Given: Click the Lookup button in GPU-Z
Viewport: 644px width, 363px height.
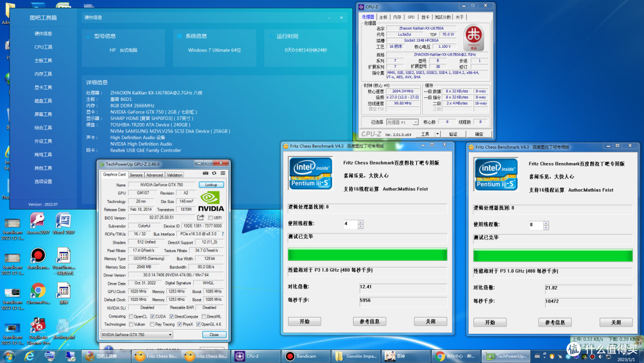Looking at the screenshot, I should (211, 184).
